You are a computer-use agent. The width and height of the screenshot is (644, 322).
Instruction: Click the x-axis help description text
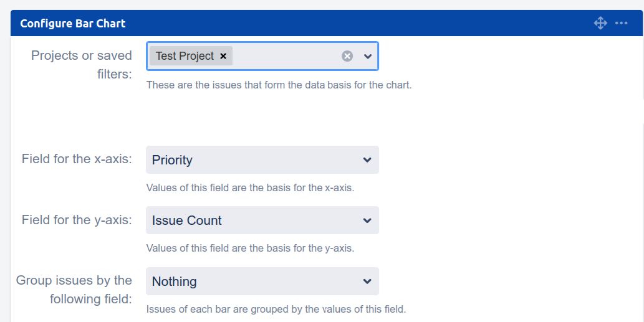pyautogui.click(x=250, y=187)
